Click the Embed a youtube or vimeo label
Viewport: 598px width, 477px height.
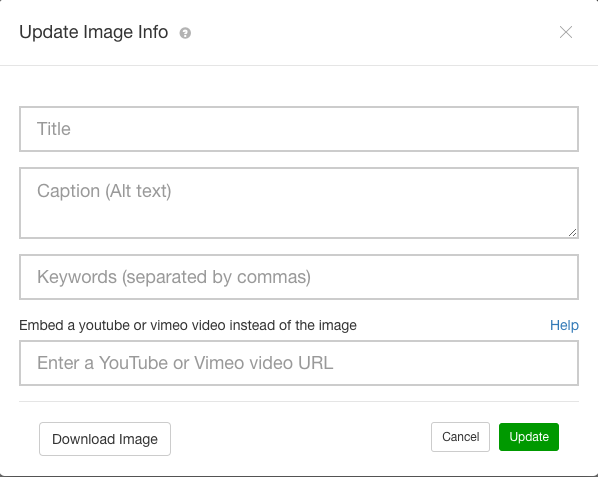188,325
